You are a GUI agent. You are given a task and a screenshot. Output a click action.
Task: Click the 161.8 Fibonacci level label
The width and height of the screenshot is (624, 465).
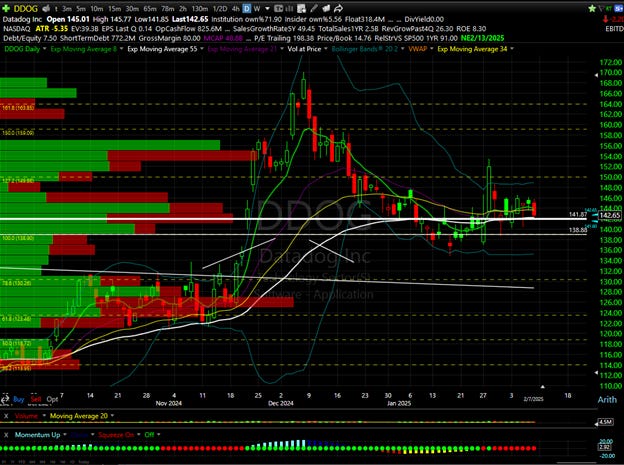[x=18, y=107]
